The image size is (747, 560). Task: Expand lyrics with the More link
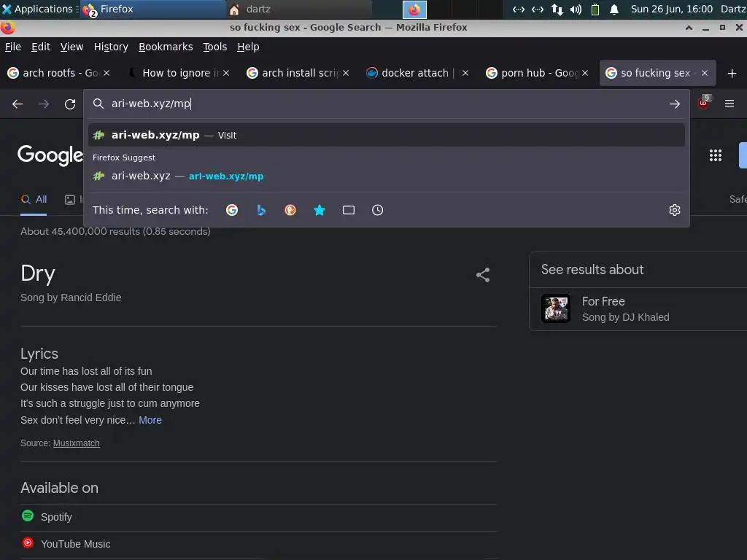[x=150, y=420]
